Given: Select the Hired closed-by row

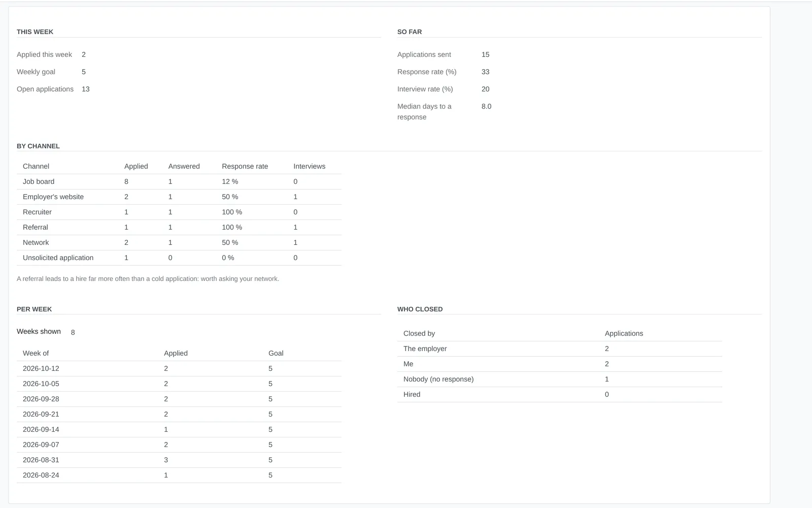Looking at the screenshot, I should pyautogui.click(x=560, y=394).
